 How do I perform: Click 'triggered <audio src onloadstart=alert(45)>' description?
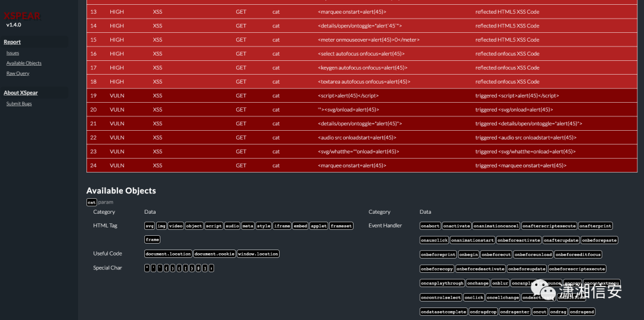pyautogui.click(x=526, y=137)
